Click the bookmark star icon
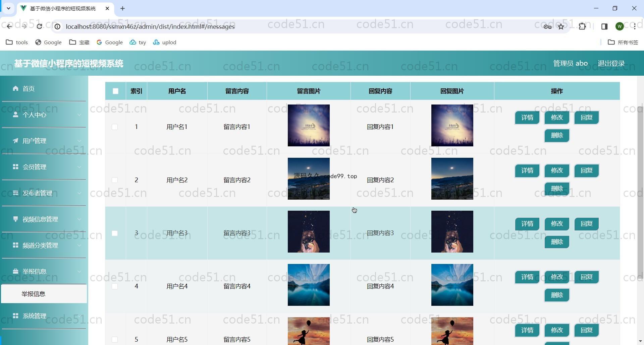The width and height of the screenshot is (644, 345). point(561,26)
